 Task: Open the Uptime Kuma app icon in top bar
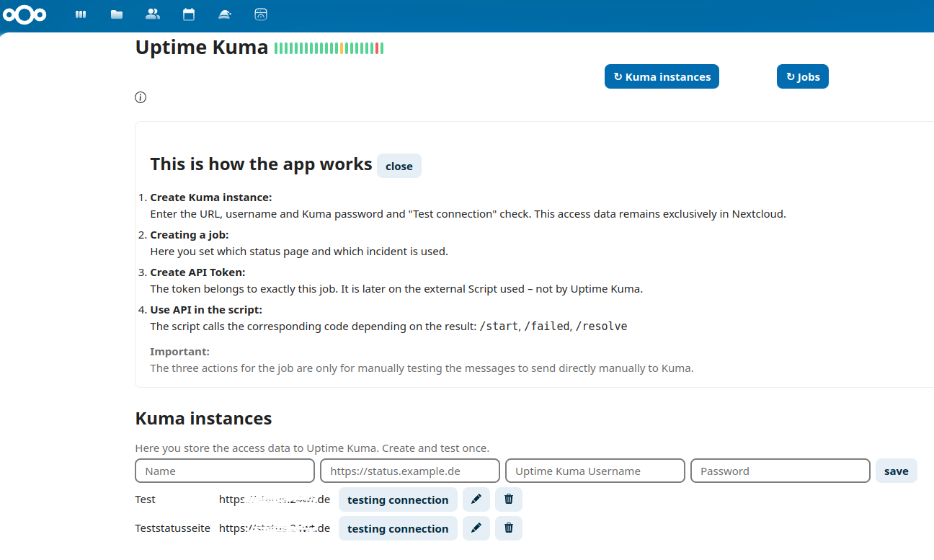coord(261,14)
